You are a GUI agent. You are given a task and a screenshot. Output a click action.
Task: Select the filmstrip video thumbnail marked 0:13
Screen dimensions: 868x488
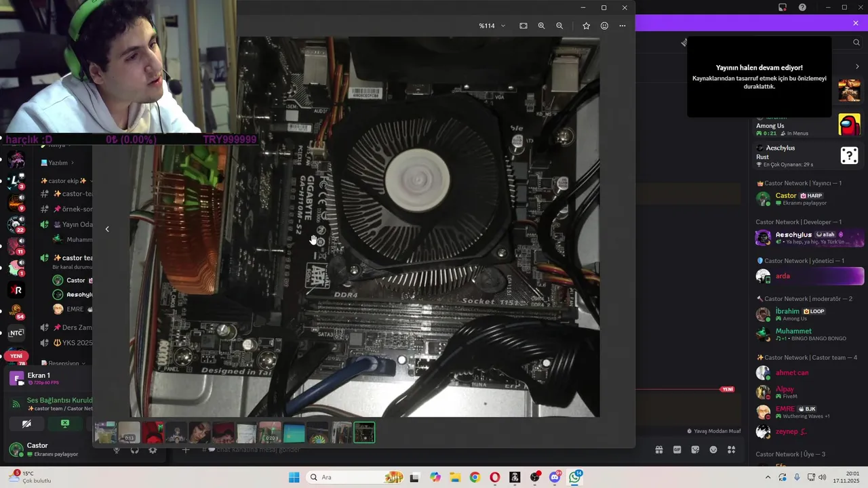point(129,432)
